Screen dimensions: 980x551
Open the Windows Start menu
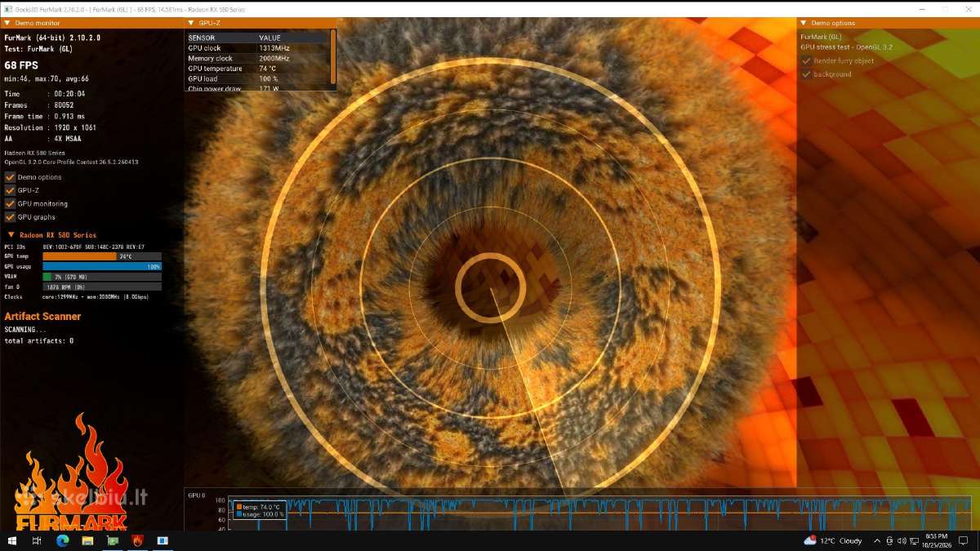pyautogui.click(x=12, y=540)
